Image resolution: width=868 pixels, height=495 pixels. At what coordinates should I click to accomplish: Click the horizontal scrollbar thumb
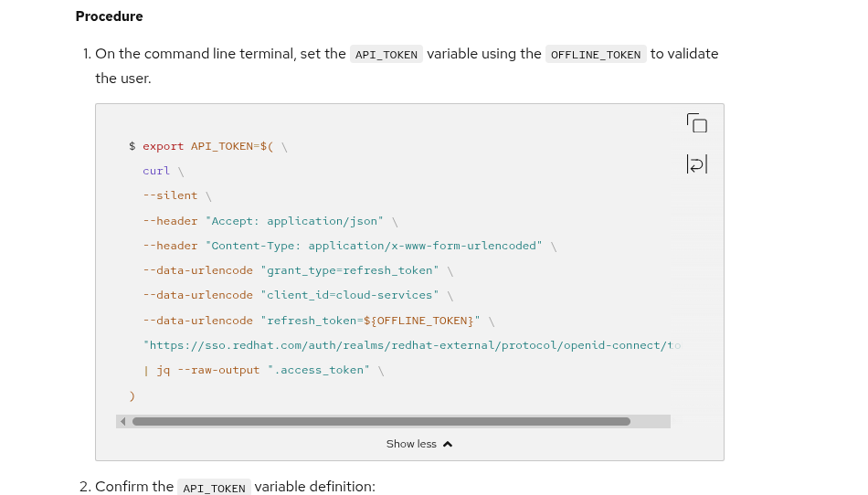[x=381, y=421]
